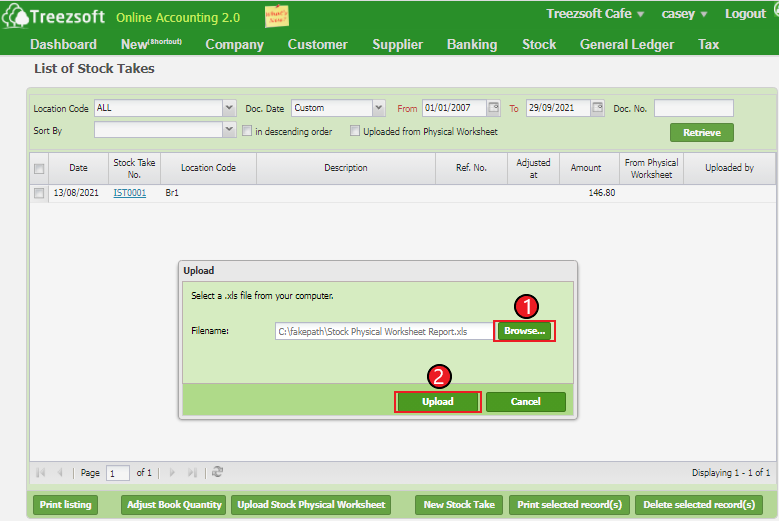
Task: Go to the previous page arrow
Action: pos(60,472)
